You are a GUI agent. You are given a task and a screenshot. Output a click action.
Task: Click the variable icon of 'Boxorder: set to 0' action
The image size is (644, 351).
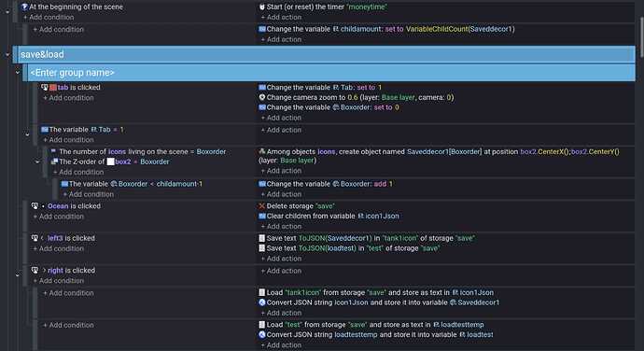point(262,107)
